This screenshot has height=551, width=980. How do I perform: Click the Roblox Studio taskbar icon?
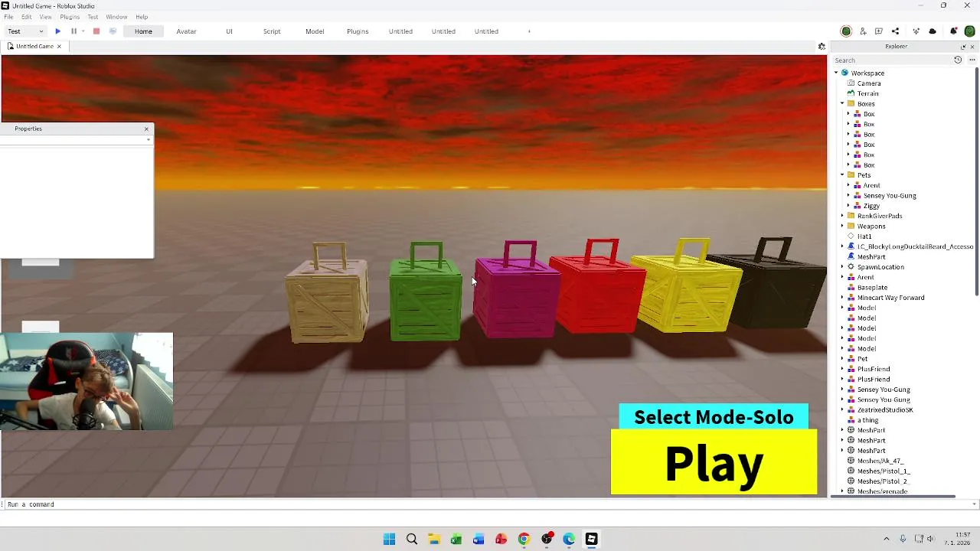[591, 540]
